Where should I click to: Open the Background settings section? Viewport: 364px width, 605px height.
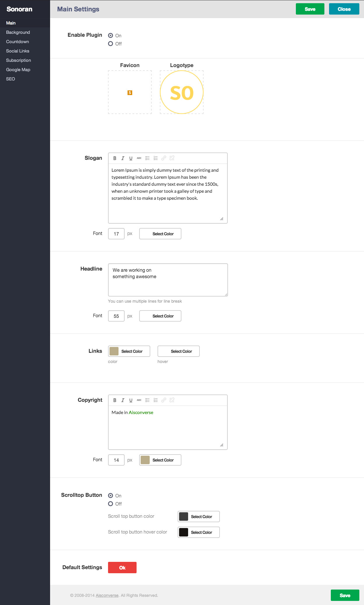coord(18,32)
